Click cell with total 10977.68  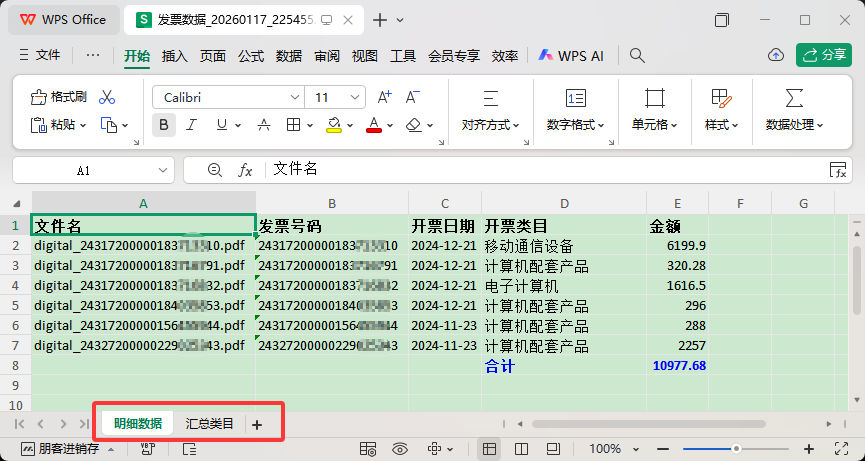click(x=677, y=366)
